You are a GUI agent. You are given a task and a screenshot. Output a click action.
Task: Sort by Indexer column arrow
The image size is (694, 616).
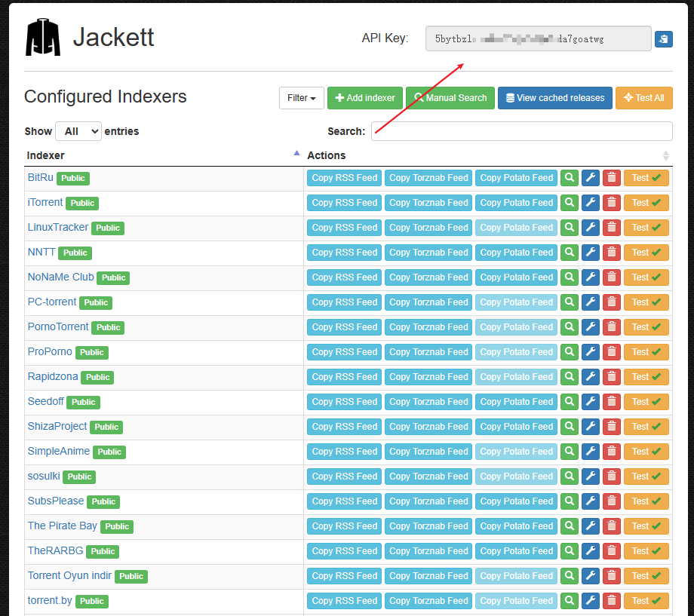(x=296, y=153)
